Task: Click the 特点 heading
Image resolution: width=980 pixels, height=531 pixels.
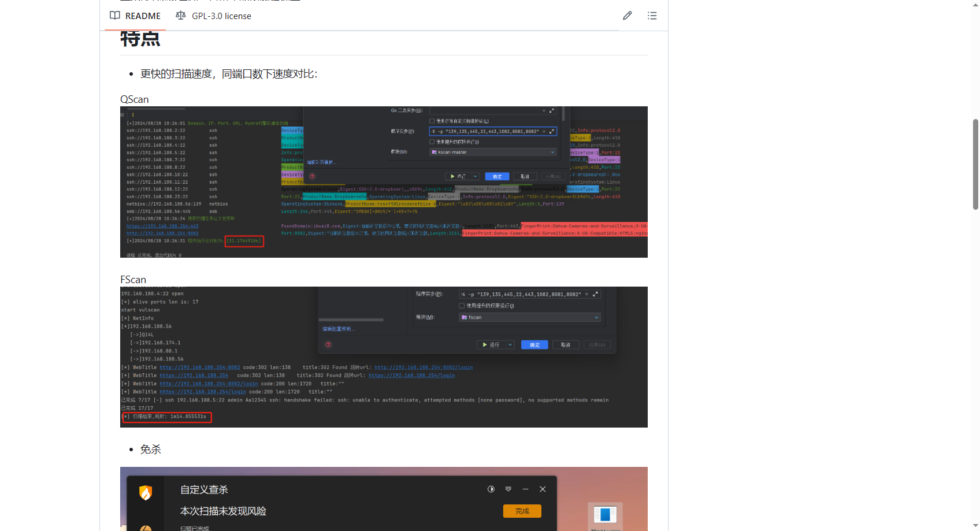Action: [140, 39]
